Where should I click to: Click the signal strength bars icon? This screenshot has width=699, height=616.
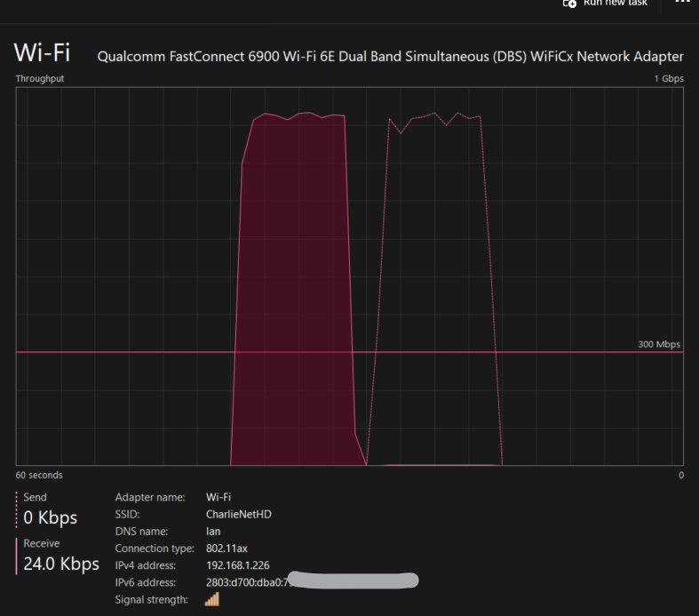(211, 600)
